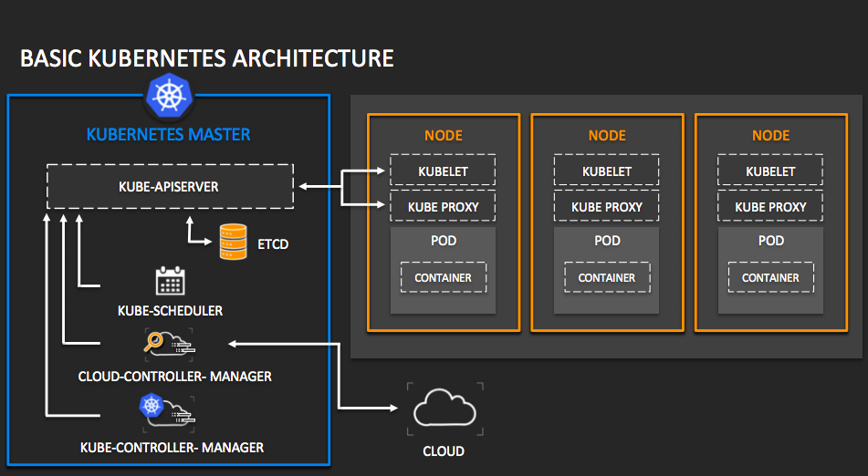Click the CLOUD-CONTROLLER- MANAGER label

175,377
